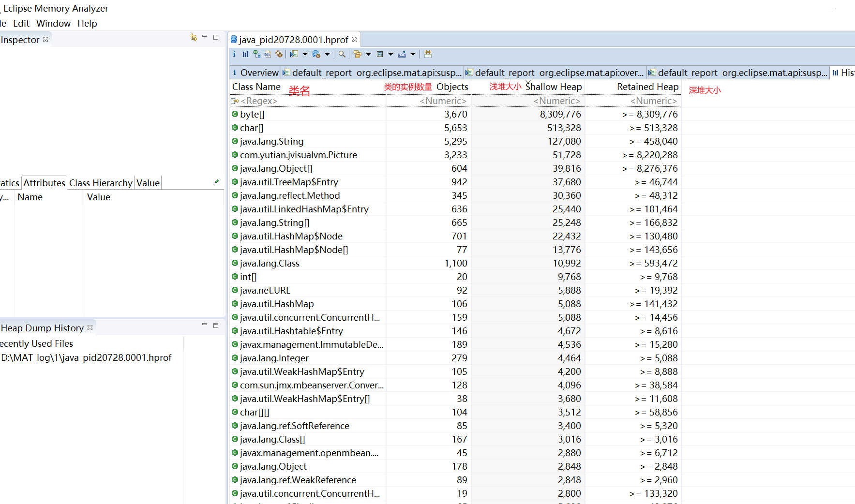855x504 pixels.
Task: Open the Dominator Tree view
Action: pyautogui.click(x=256, y=54)
